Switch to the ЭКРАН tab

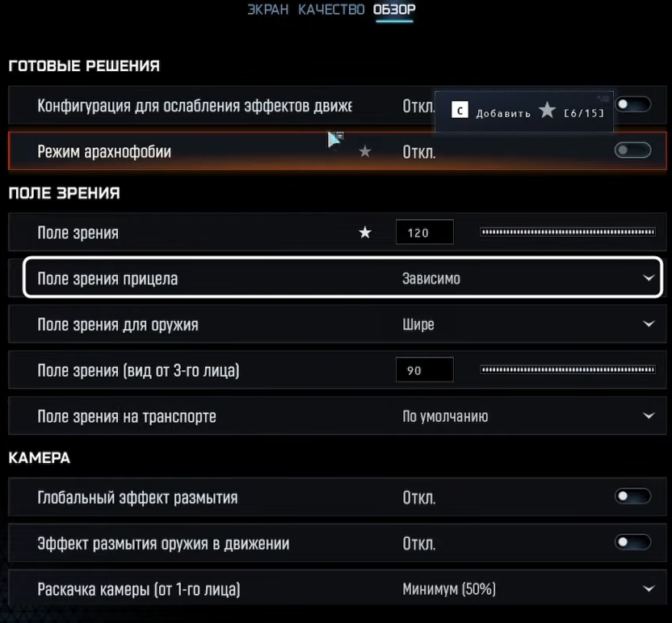coord(267,10)
